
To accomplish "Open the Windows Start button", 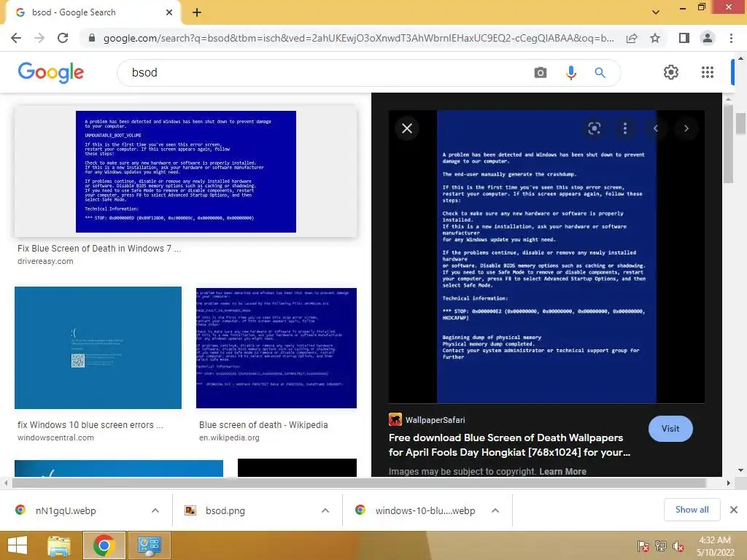I will 18,545.
